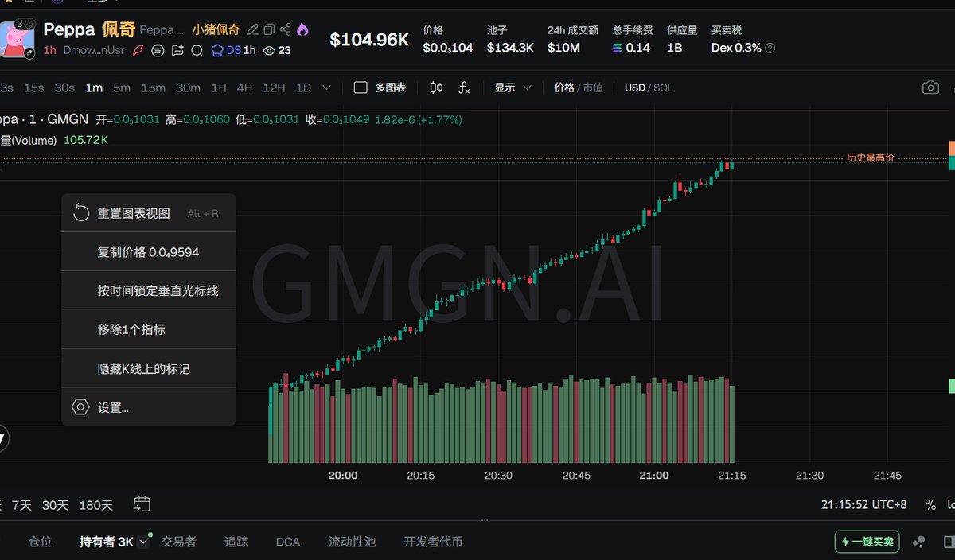Click the % icon in the bottom status bar

tap(929, 504)
